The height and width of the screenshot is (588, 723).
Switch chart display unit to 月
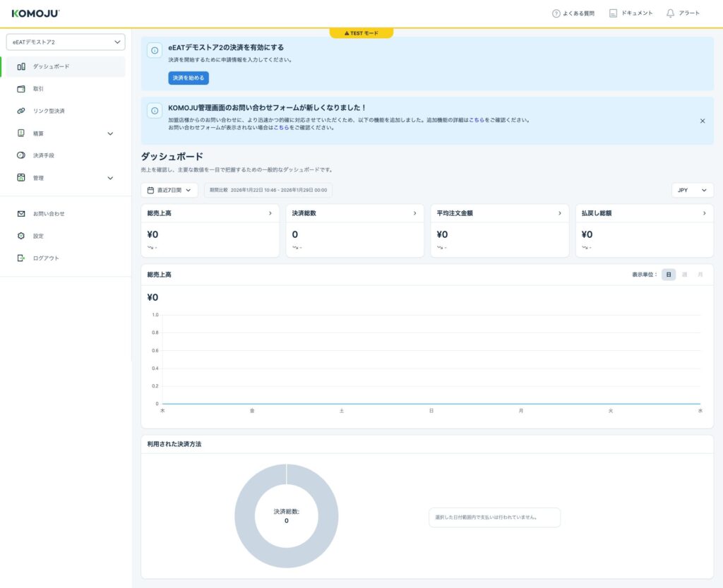tap(700, 275)
